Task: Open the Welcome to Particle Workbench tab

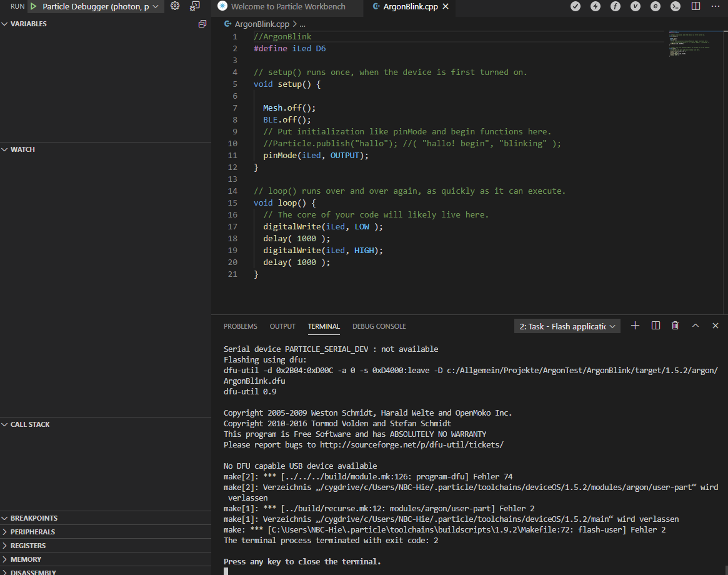Action: pyautogui.click(x=287, y=6)
